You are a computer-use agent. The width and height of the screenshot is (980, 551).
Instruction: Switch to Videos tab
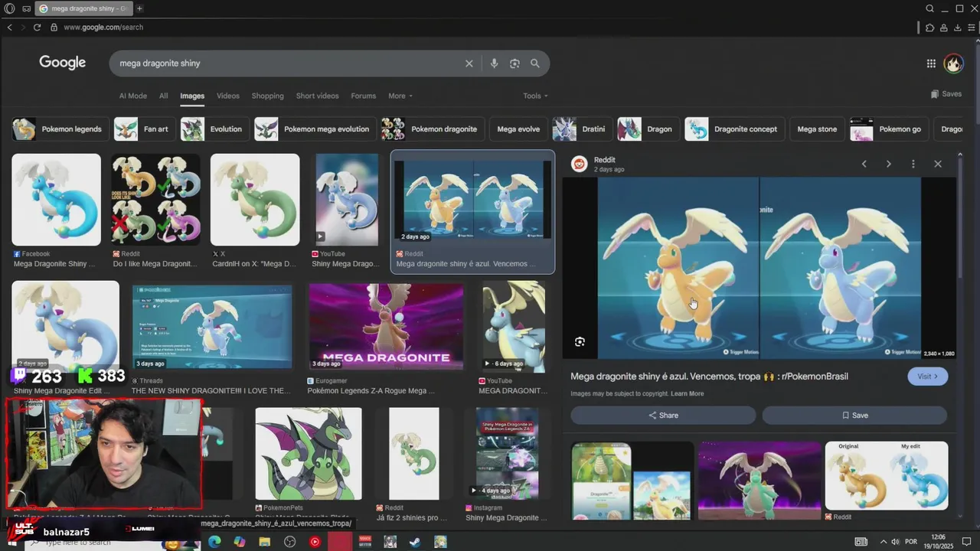(x=228, y=96)
